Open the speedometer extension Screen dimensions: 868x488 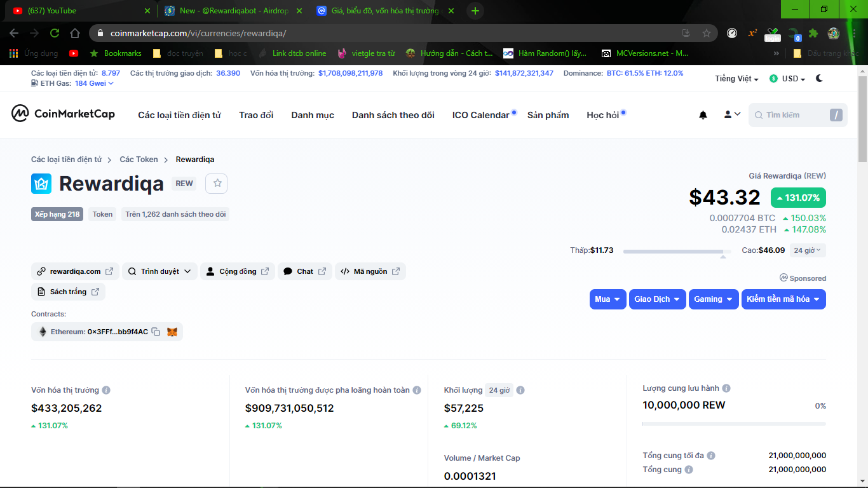[732, 33]
